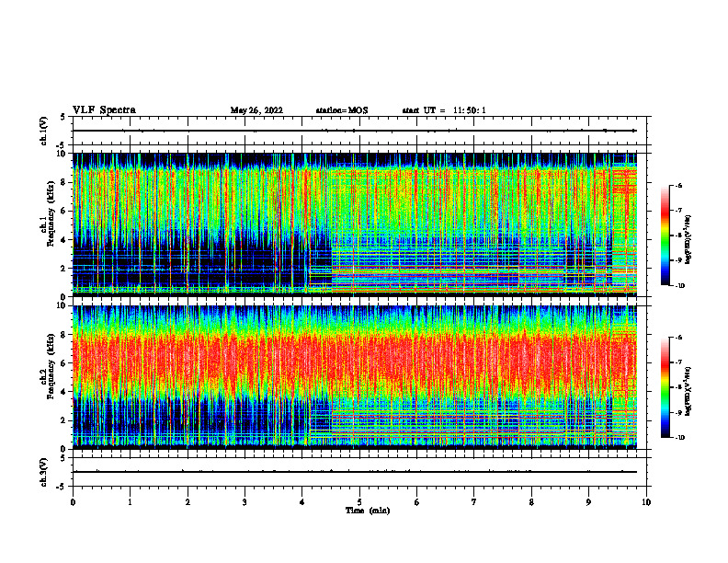Click the ch.1 "Frequency (kHz)" axis label
The width and height of the screenshot is (728, 563).
(x=51, y=213)
